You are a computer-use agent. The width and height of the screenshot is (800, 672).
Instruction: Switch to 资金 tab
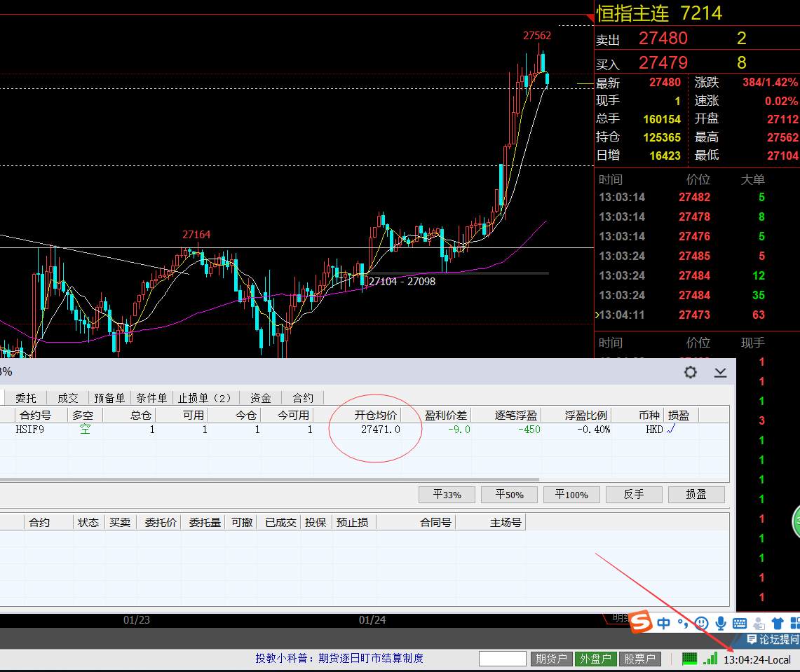click(260, 398)
